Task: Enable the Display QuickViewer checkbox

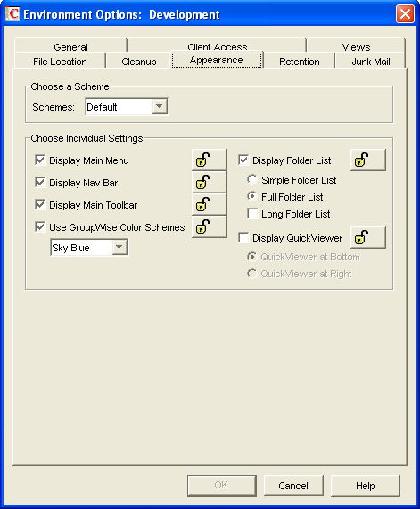Action: (x=243, y=238)
